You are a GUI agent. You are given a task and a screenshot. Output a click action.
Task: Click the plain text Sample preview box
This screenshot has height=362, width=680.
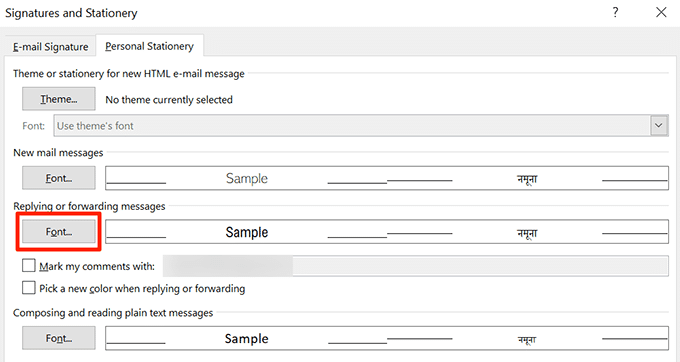tap(387, 338)
